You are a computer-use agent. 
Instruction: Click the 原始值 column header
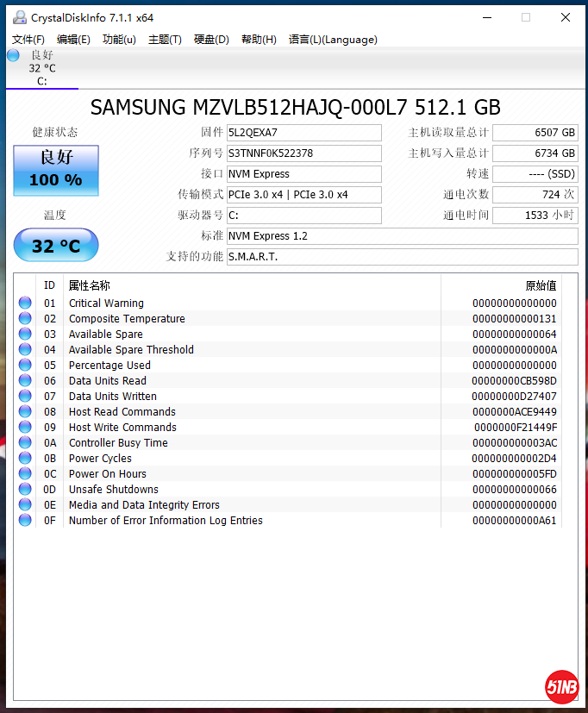click(x=541, y=285)
